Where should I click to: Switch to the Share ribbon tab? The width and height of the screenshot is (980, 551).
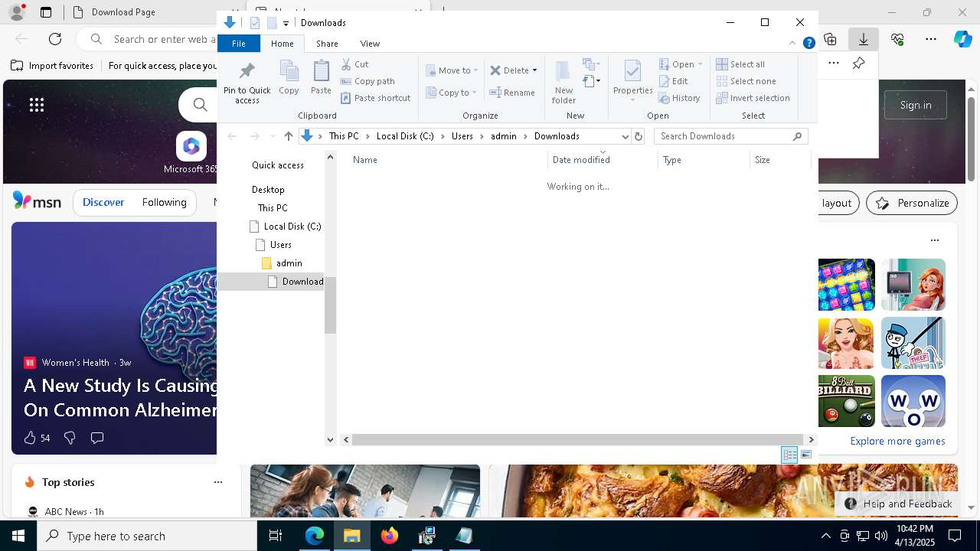point(327,44)
